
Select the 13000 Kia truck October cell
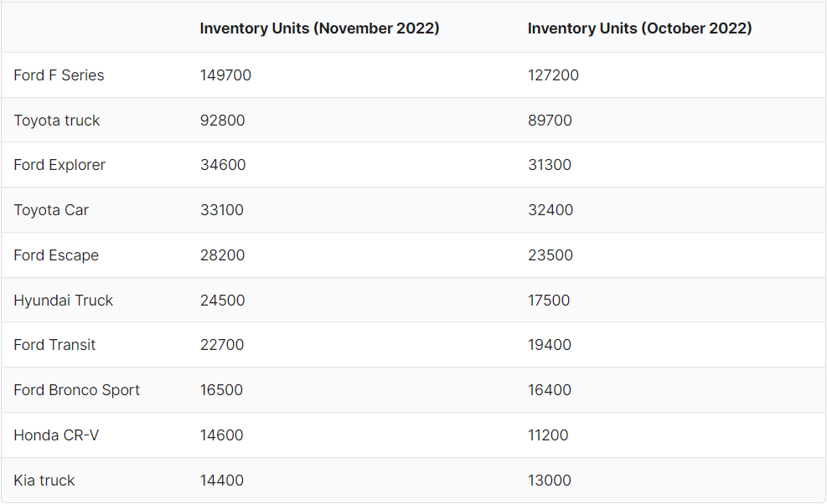pos(550,481)
